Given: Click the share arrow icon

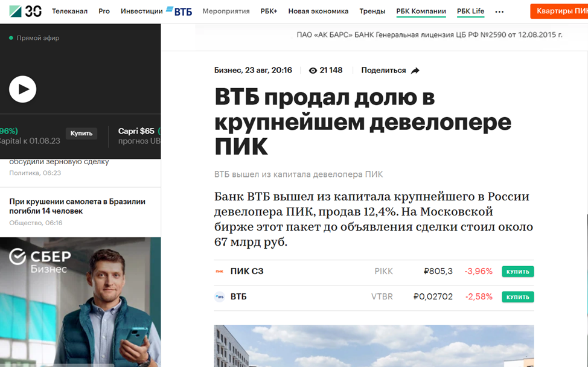Looking at the screenshot, I should pos(415,71).
